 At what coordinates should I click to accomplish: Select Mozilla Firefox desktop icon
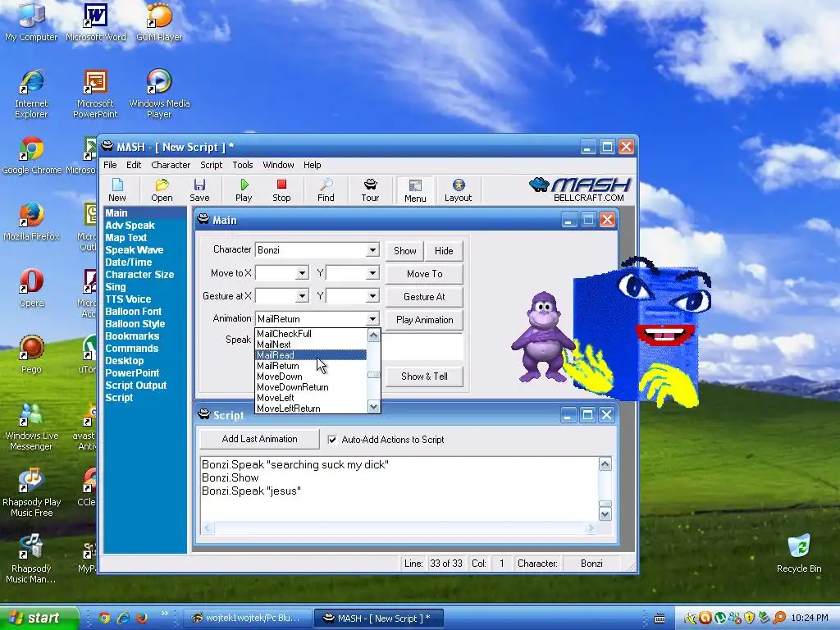(32, 221)
